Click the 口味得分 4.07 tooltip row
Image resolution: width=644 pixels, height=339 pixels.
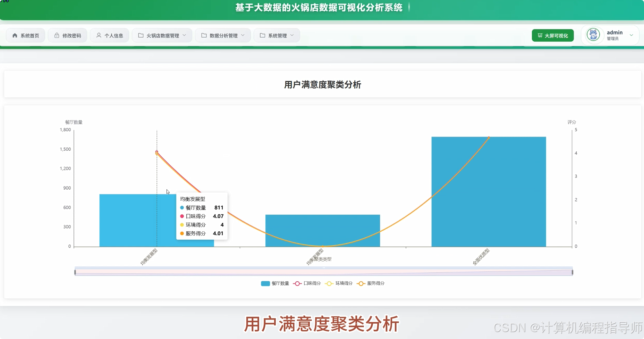coord(202,216)
